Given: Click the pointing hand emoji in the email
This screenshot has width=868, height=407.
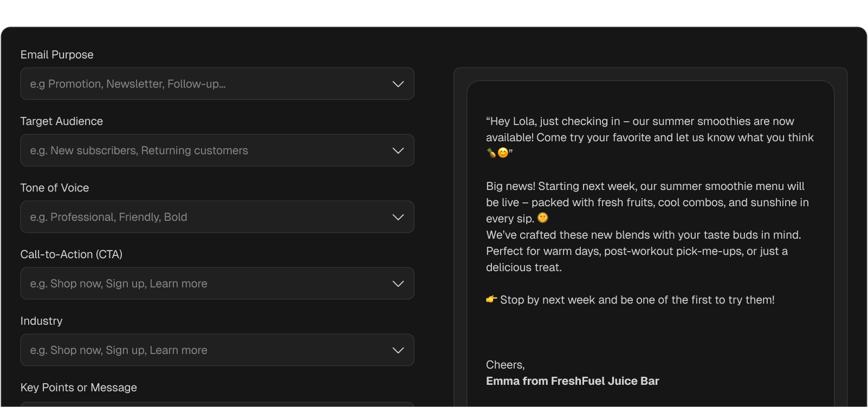Looking at the screenshot, I should pyautogui.click(x=491, y=299).
